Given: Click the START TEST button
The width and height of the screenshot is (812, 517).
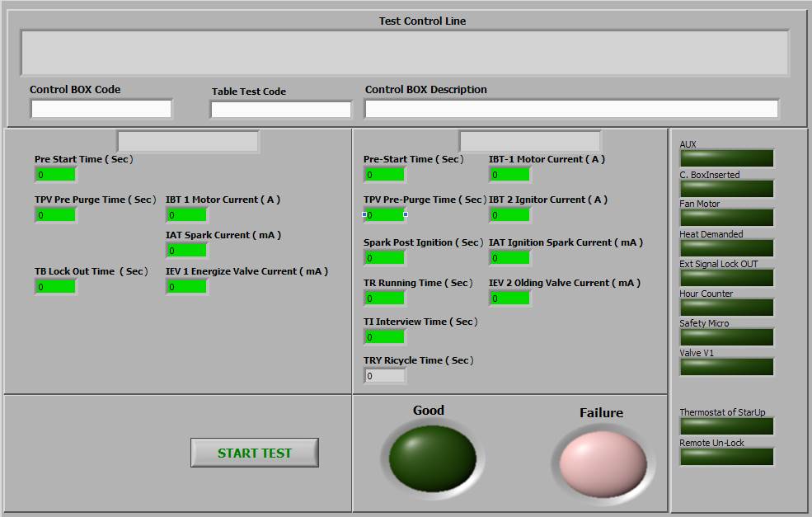Looking at the screenshot, I should tap(254, 453).
